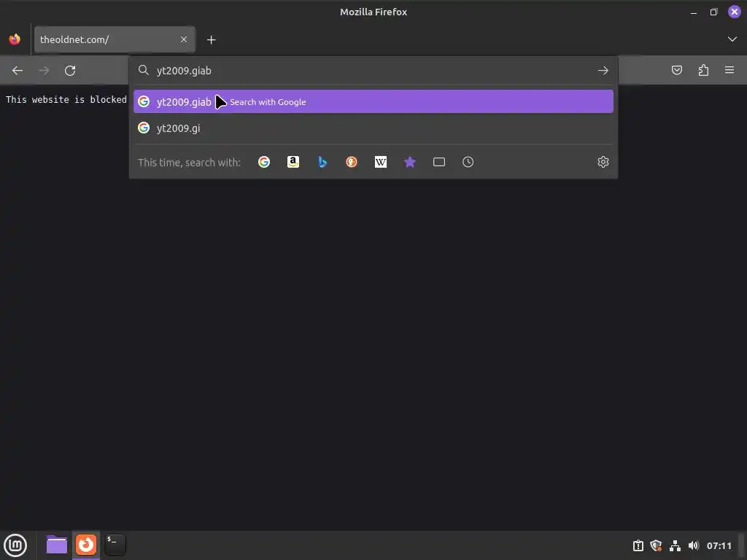Open the Firefox application menu
The image size is (747, 560).
tap(729, 71)
